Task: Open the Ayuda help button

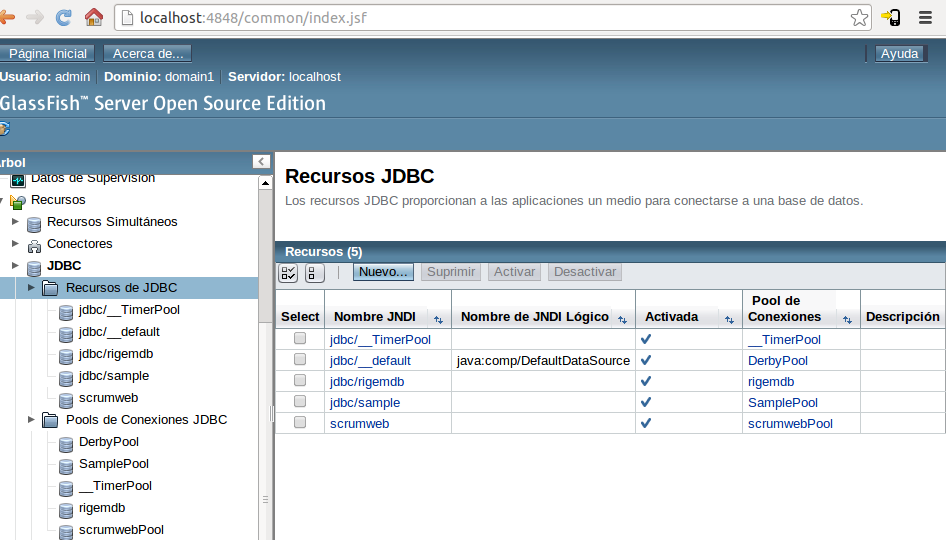Action: pos(900,54)
